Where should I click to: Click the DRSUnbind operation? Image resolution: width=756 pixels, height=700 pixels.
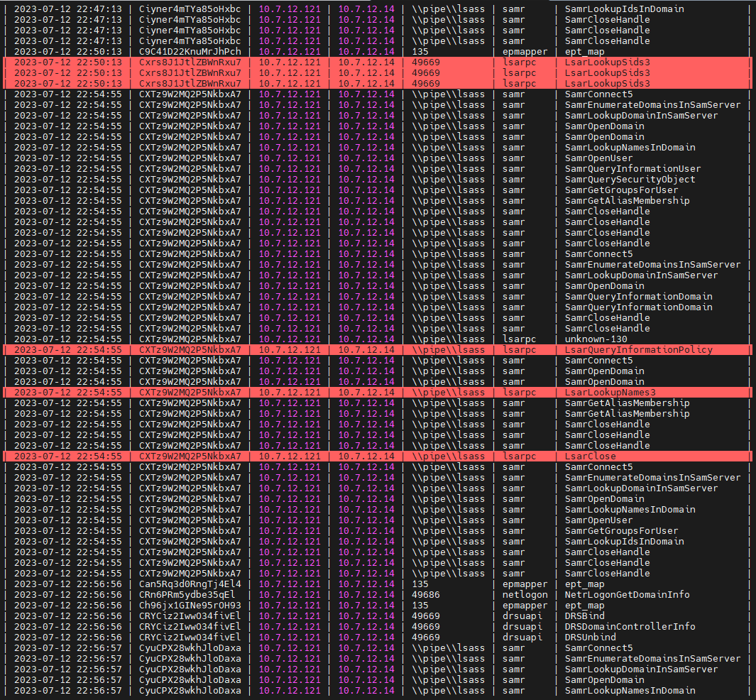pos(591,637)
